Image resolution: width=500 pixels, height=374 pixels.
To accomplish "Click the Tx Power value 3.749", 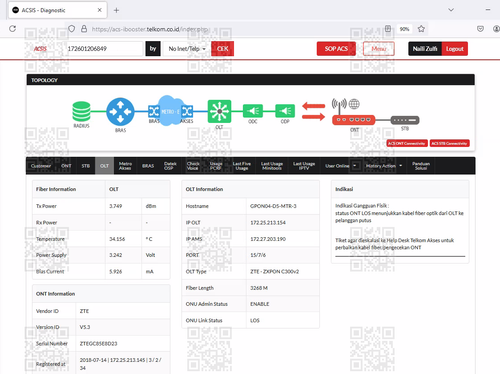I will point(115,206).
